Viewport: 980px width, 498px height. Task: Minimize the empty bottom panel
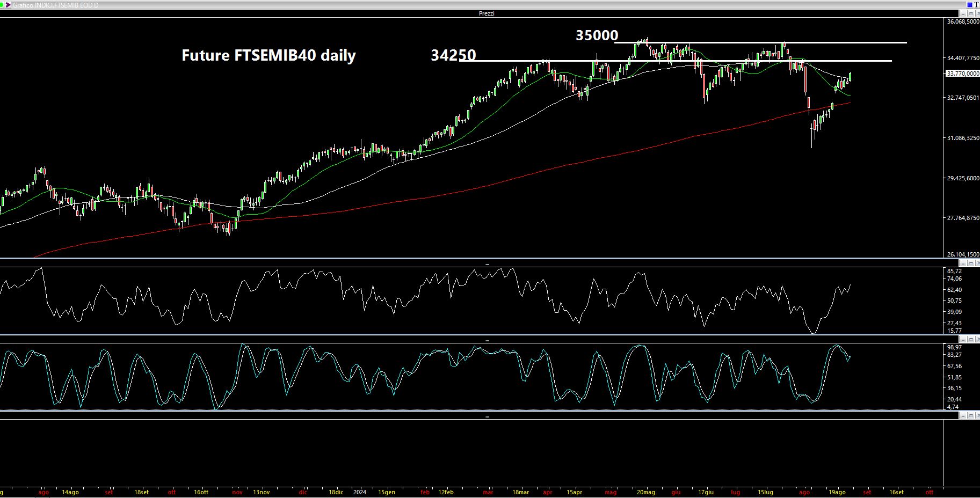pos(963,415)
